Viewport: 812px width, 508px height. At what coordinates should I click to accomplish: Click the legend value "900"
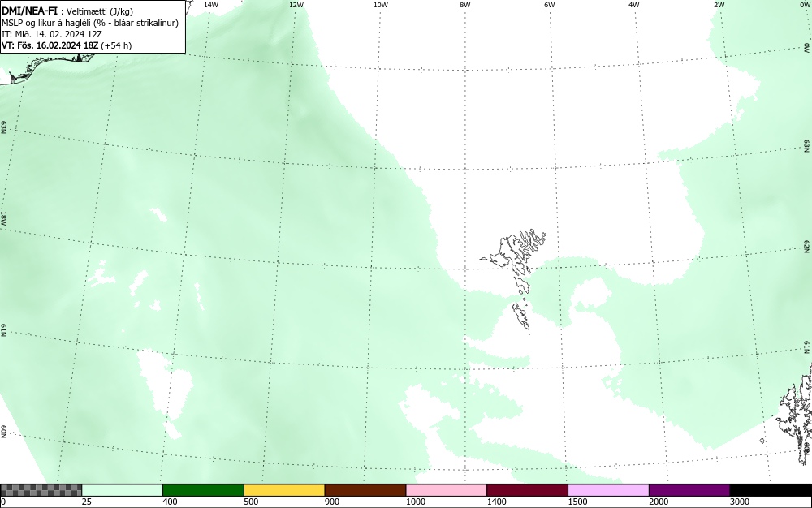click(x=332, y=502)
